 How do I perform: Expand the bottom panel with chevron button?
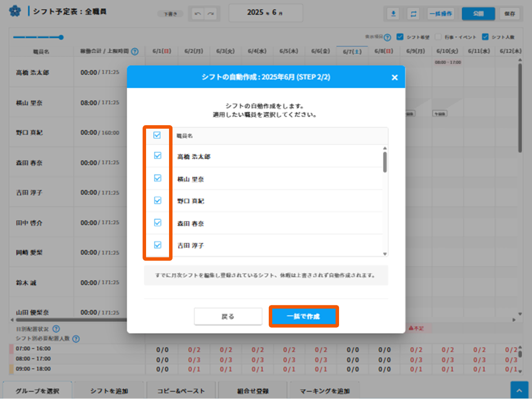[519, 391]
